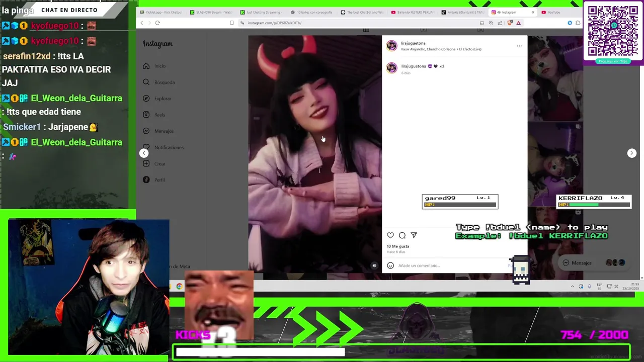
Task: Open the clock showing 21:53
Action: click(x=632, y=287)
